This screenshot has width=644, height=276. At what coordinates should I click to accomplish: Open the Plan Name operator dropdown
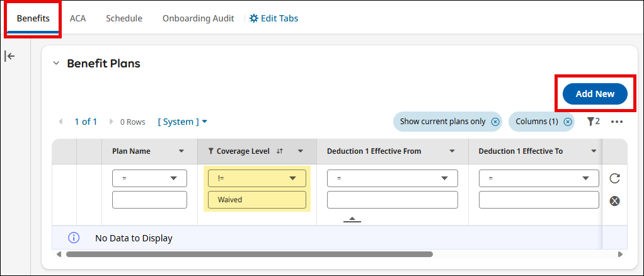pyautogui.click(x=149, y=178)
